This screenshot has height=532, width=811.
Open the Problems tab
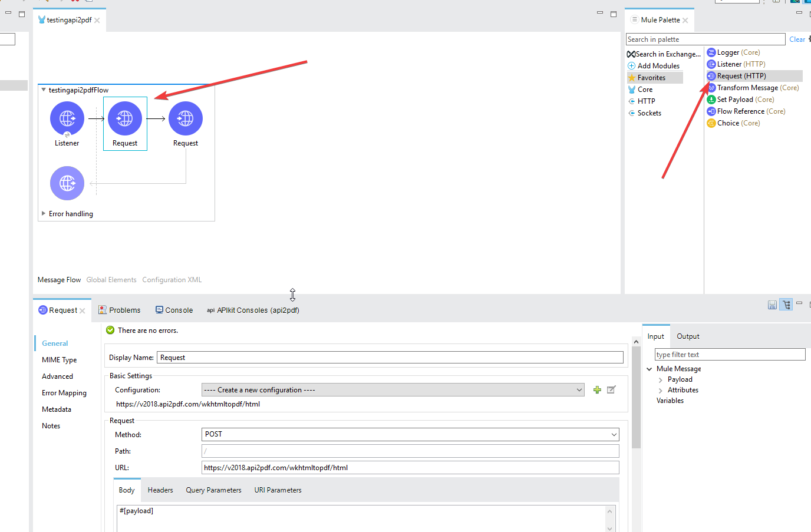(119, 310)
